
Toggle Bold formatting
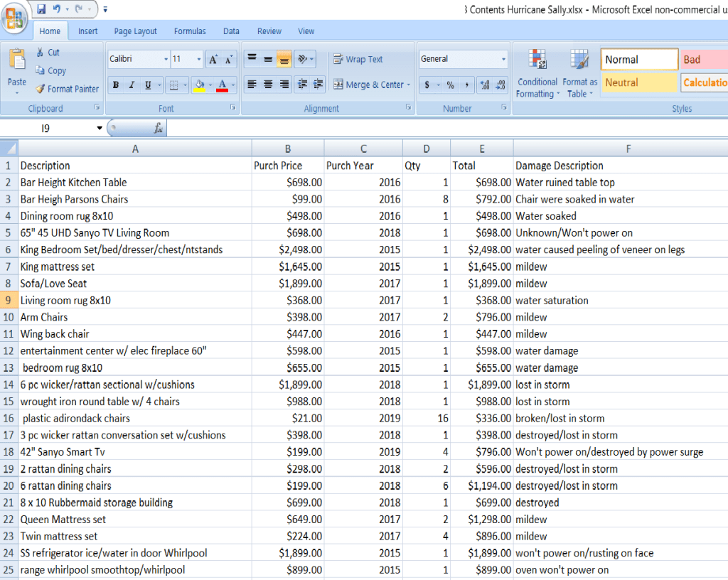pos(116,85)
